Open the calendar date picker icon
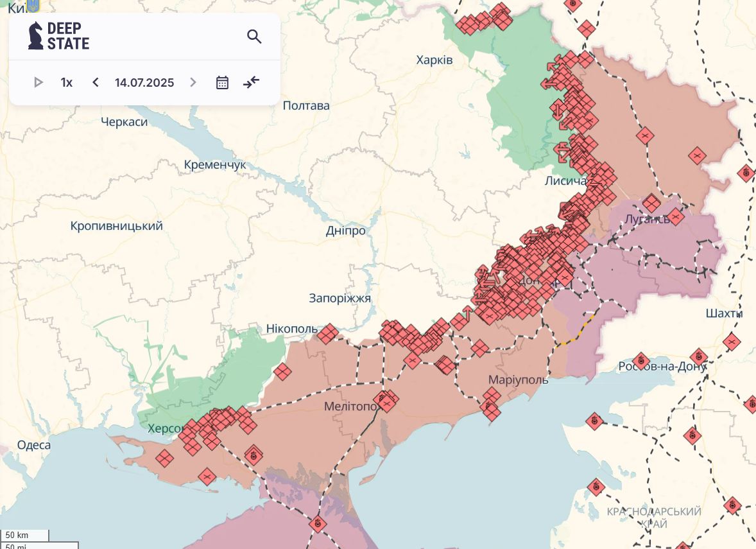The width and height of the screenshot is (756, 549). click(x=222, y=82)
